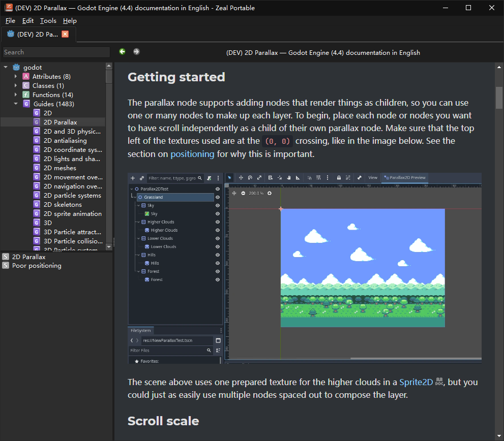Click the docset tree scrollbar up arrow
The width and height of the screenshot is (504, 441).
point(109,66)
